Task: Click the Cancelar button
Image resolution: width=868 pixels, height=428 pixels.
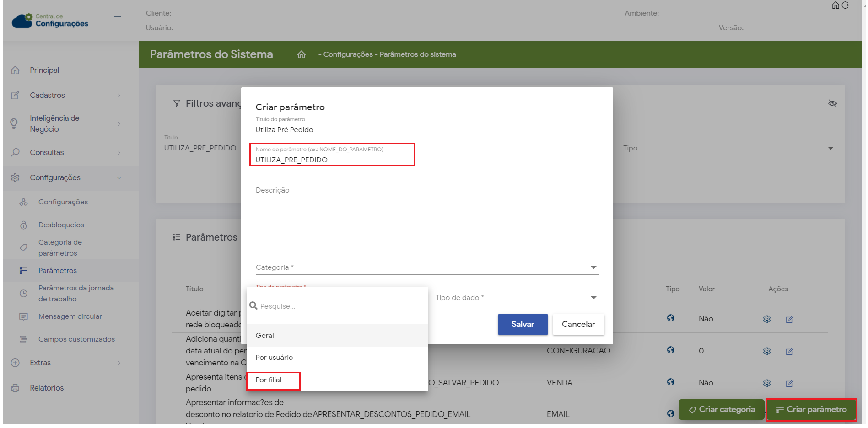Action: (x=578, y=324)
